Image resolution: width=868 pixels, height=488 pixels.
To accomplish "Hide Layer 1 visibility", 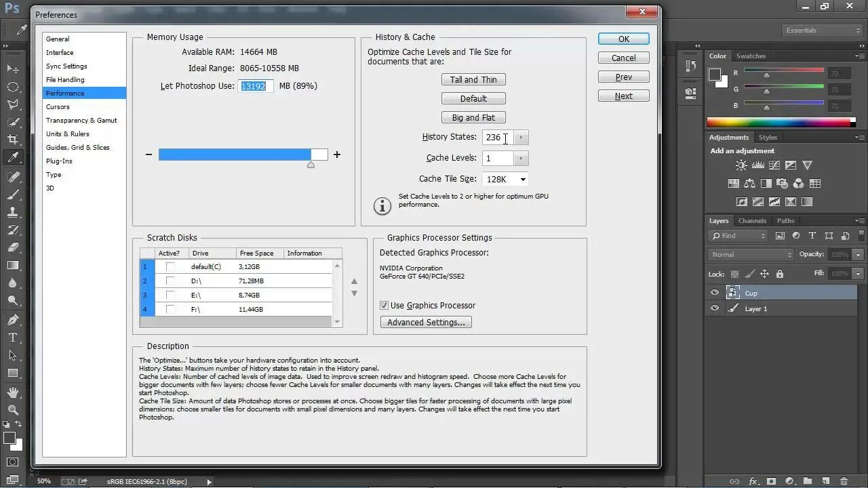I will [714, 308].
